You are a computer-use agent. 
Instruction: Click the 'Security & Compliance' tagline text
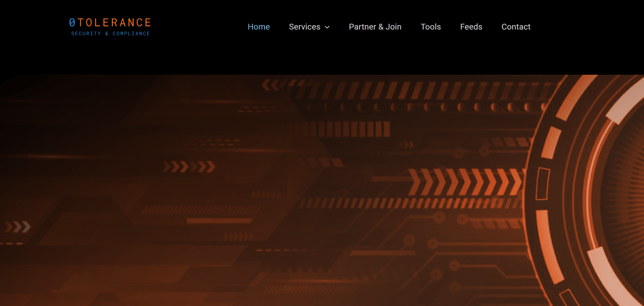[x=111, y=34]
